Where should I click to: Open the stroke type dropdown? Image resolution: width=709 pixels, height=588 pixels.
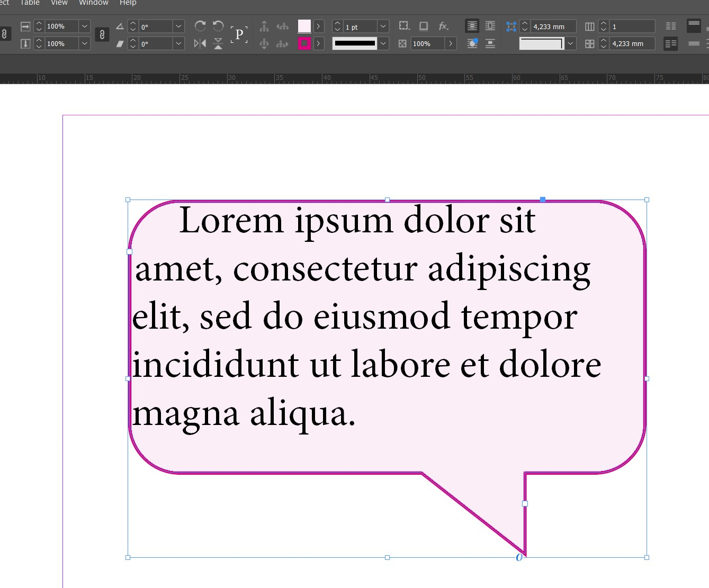pos(383,43)
